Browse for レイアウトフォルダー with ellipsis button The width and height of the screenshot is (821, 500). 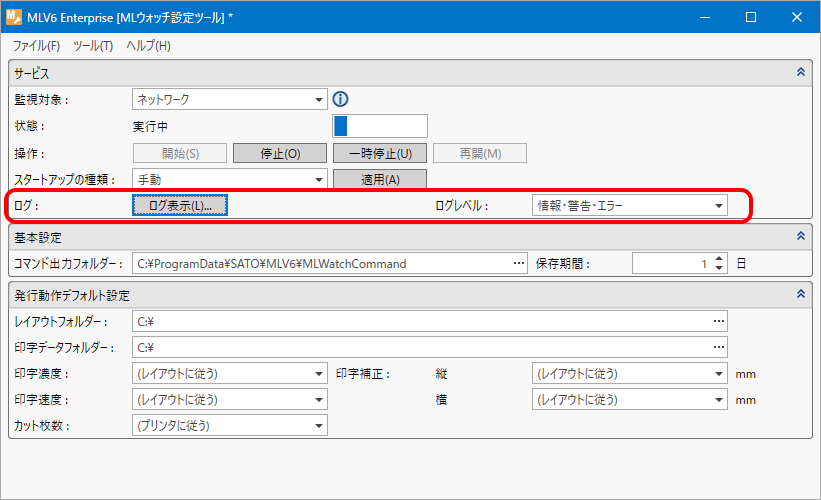tap(719, 320)
